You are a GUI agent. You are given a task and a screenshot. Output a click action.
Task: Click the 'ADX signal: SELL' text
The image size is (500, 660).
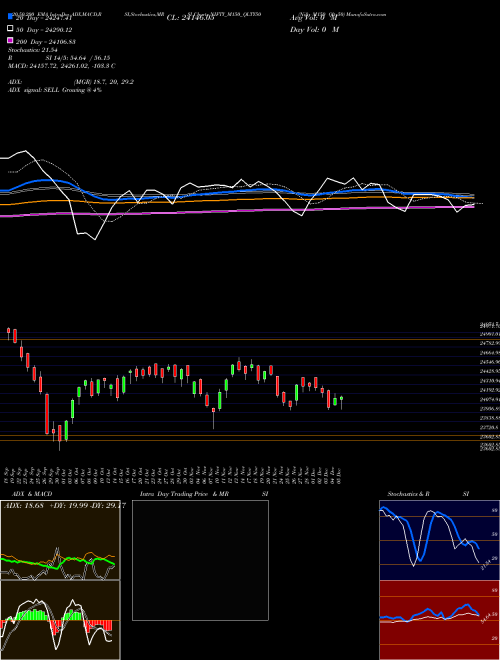(34, 90)
